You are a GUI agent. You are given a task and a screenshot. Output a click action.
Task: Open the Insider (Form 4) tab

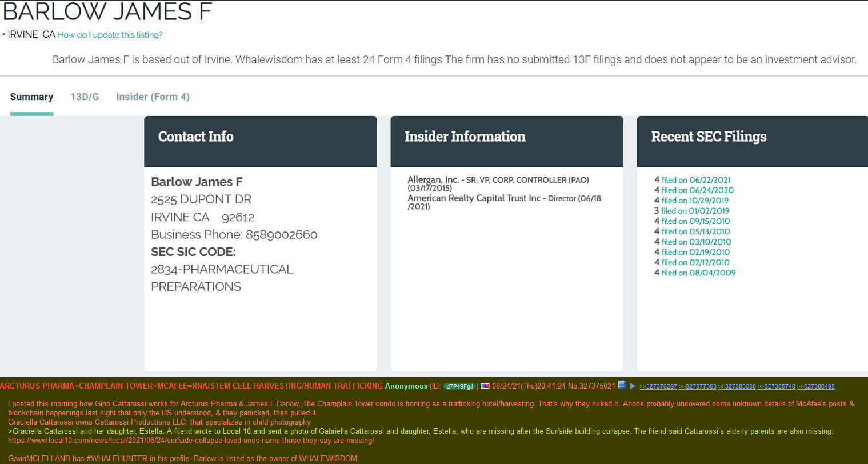point(153,97)
